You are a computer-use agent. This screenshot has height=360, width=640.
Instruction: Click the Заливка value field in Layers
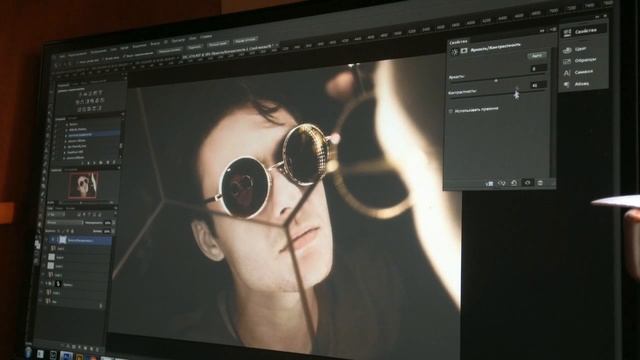tap(107, 231)
